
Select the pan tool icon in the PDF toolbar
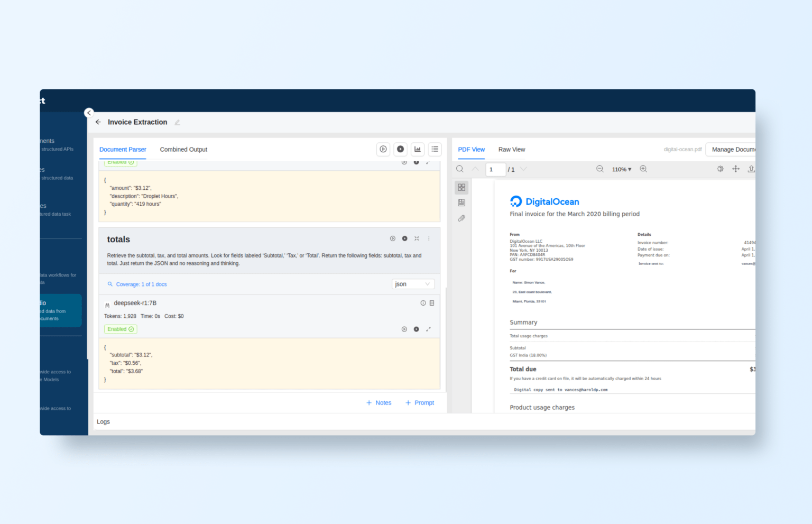(736, 169)
